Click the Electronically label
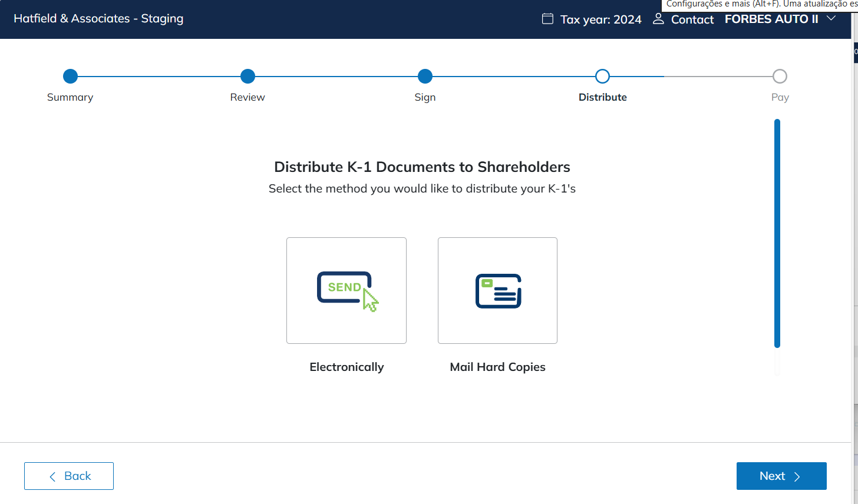Viewport: 858px width, 504px height. coord(346,367)
